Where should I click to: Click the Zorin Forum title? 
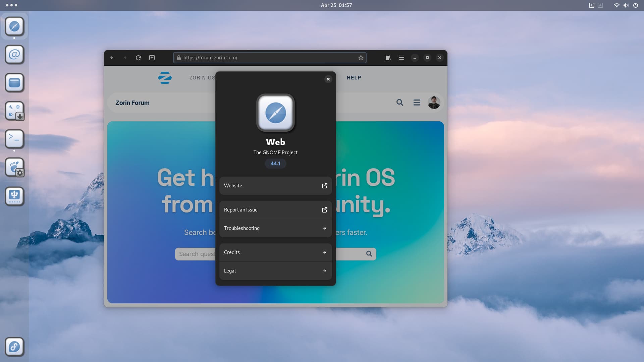(x=132, y=103)
